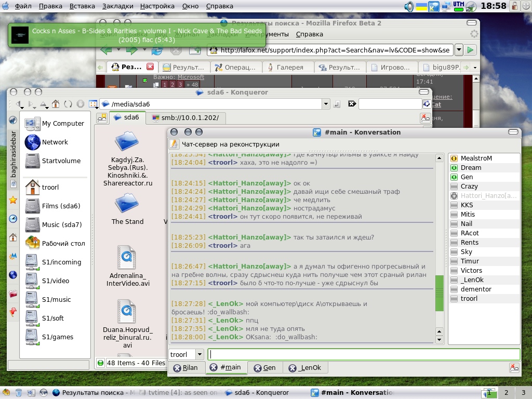
Task: Click the keyboard layout flag in tray
Action: (x=421, y=6)
